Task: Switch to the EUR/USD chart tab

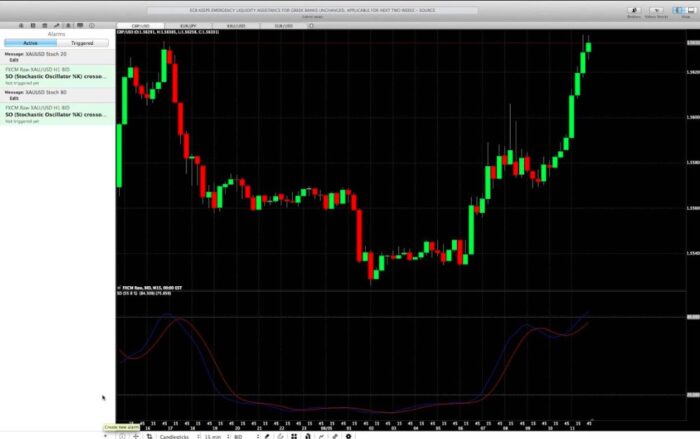Action: (283, 26)
